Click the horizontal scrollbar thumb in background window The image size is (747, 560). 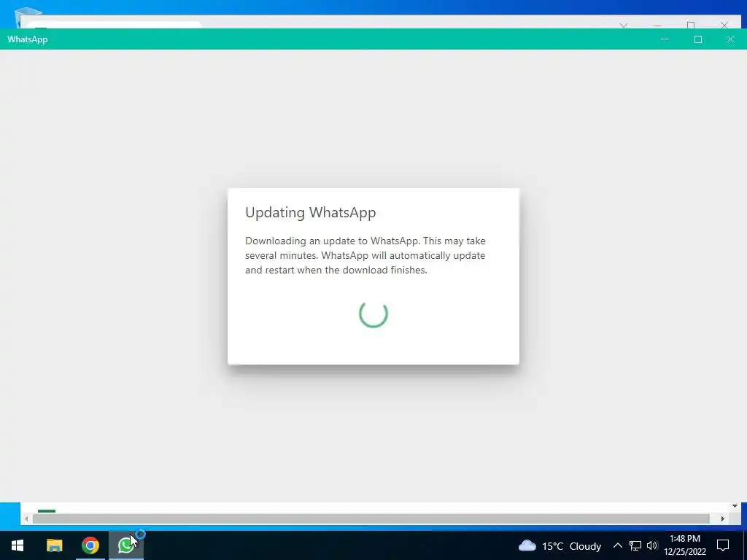[371, 518]
